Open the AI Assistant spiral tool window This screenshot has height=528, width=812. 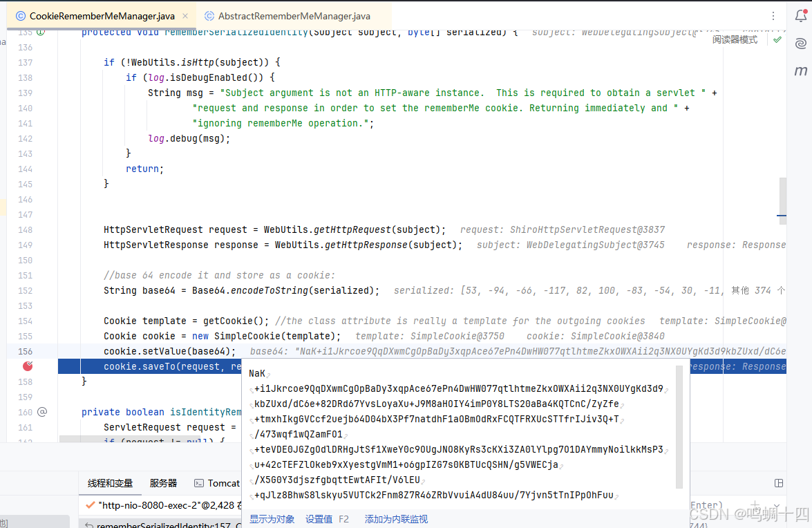pos(801,44)
